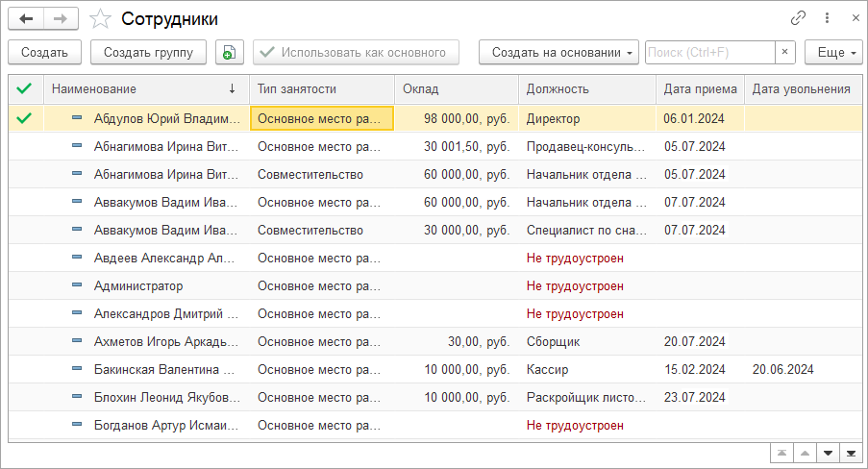Click the green checkmark column header
Image resolution: width=868 pixels, height=469 pixels.
(25, 89)
